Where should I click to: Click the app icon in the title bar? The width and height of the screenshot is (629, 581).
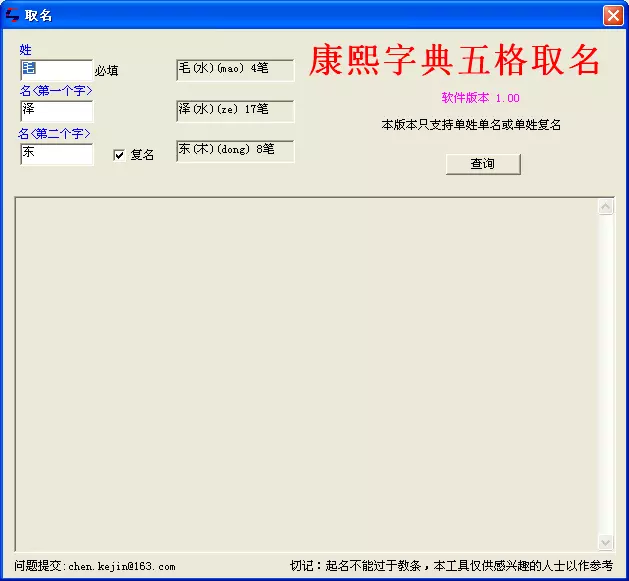[x=12, y=15]
